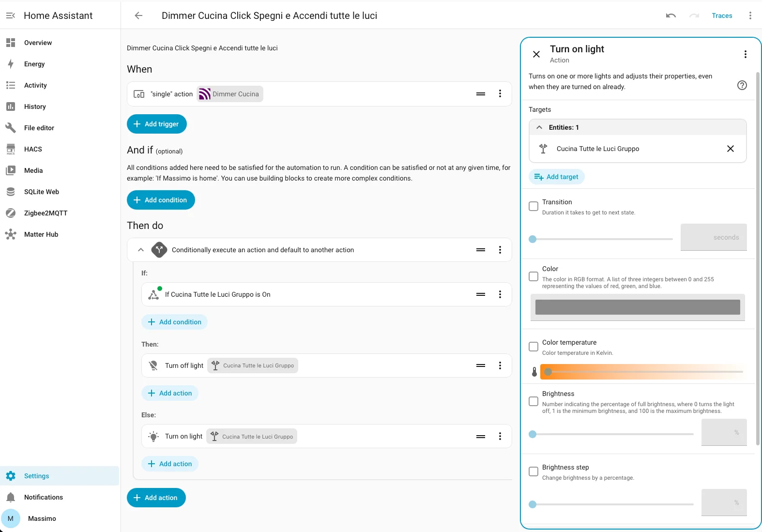Open the Activity log

tap(60, 85)
